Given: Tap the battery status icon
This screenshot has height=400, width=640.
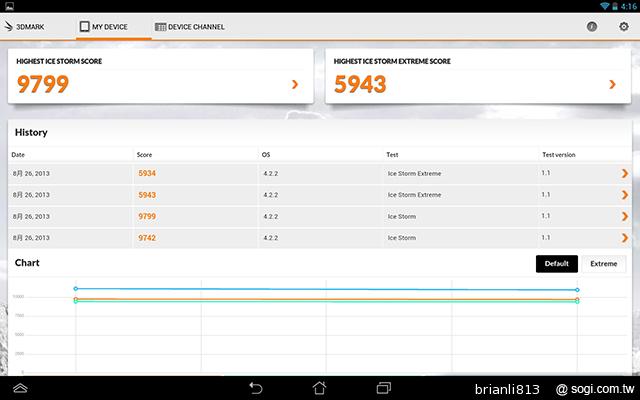Looking at the screenshot, I should coord(615,6).
